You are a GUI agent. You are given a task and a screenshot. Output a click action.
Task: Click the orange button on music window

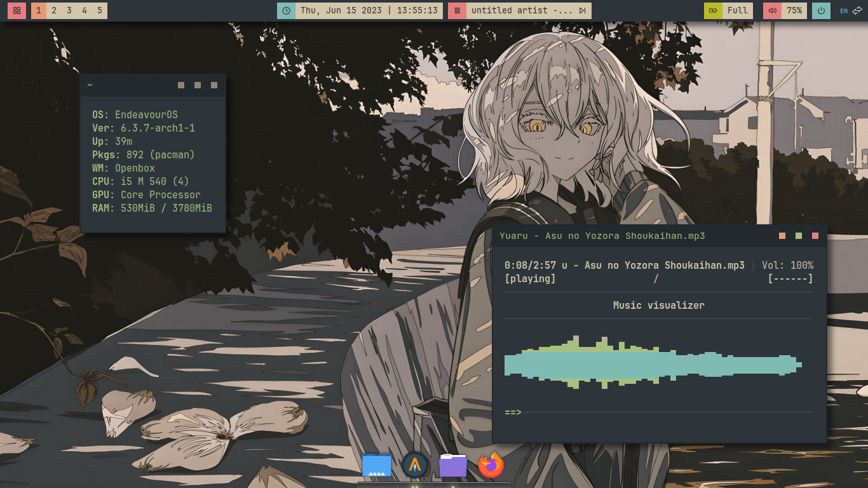tap(782, 236)
